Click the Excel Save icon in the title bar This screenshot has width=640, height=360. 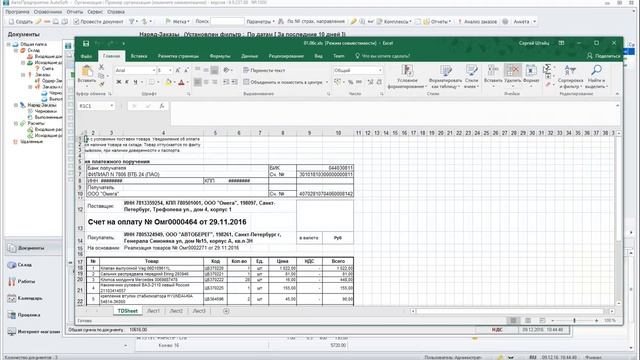tap(86, 43)
